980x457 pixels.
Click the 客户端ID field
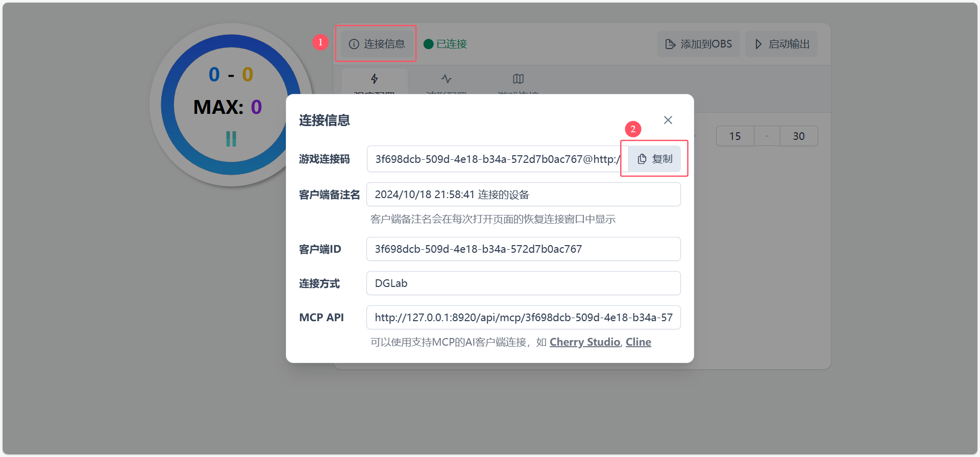[524, 249]
